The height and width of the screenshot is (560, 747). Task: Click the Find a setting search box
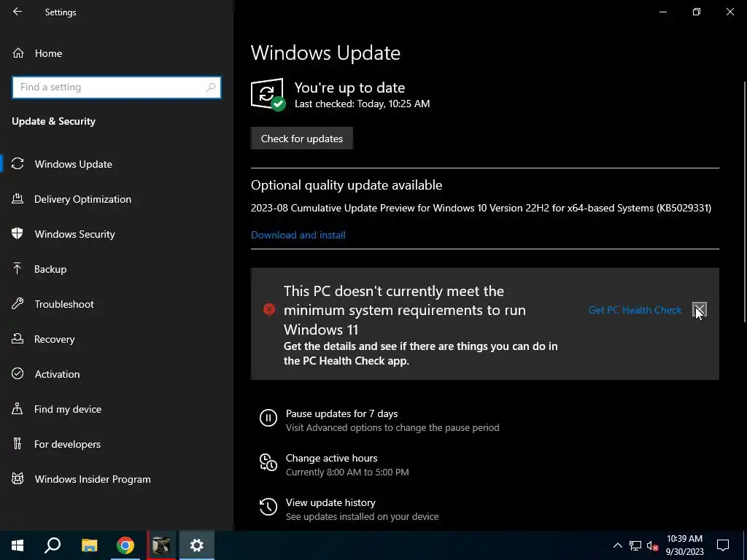116,87
